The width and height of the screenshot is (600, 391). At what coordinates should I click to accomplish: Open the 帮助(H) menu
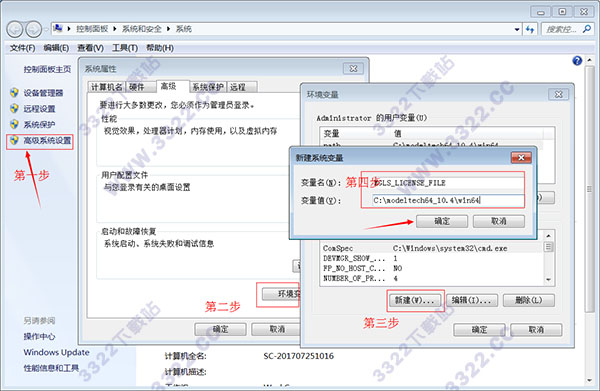click(x=160, y=48)
